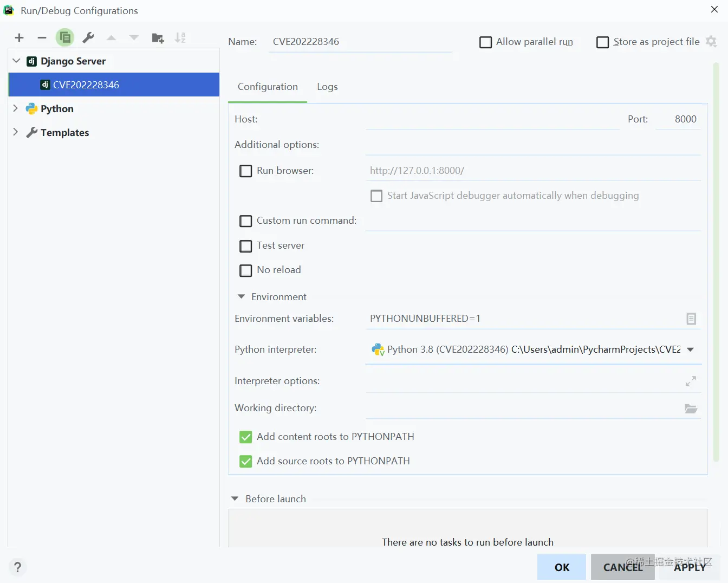This screenshot has height=583, width=728.
Task: Toggle Start JavaScript debugger automatically checkbox
Action: coord(376,196)
